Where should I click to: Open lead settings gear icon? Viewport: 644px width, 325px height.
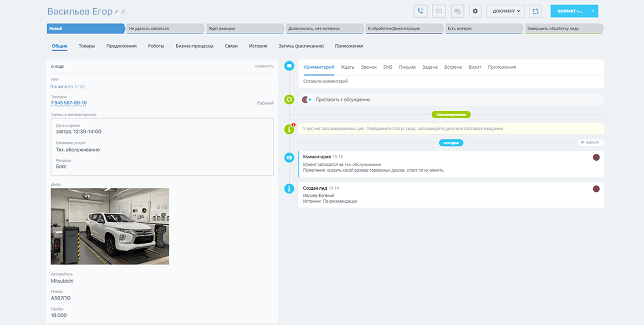[x=475, y=11]
